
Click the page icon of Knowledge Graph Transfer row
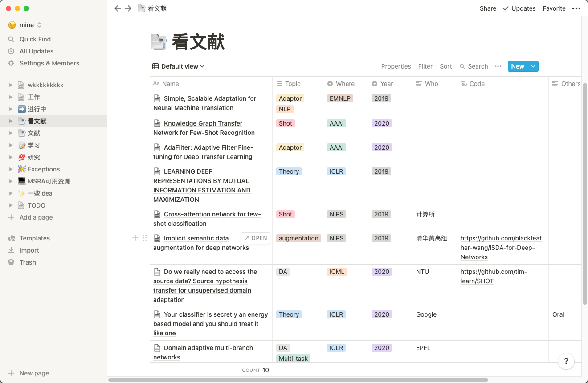157,123
